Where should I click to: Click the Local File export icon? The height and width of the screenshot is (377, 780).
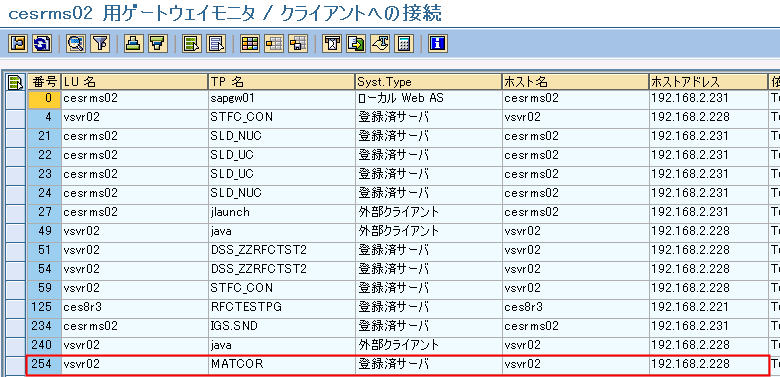(356, 44)
